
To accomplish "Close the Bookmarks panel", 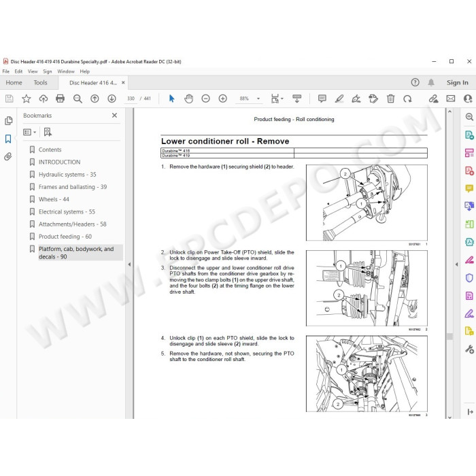I will click(114, 116).
